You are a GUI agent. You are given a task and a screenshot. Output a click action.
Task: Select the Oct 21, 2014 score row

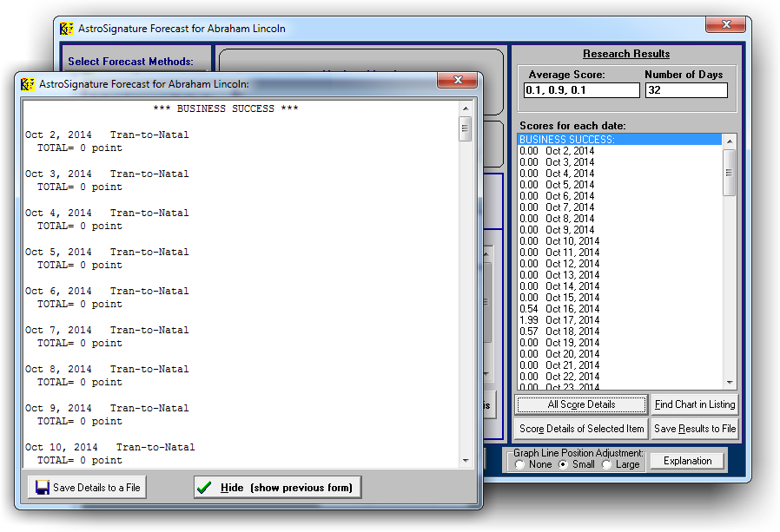620,365
